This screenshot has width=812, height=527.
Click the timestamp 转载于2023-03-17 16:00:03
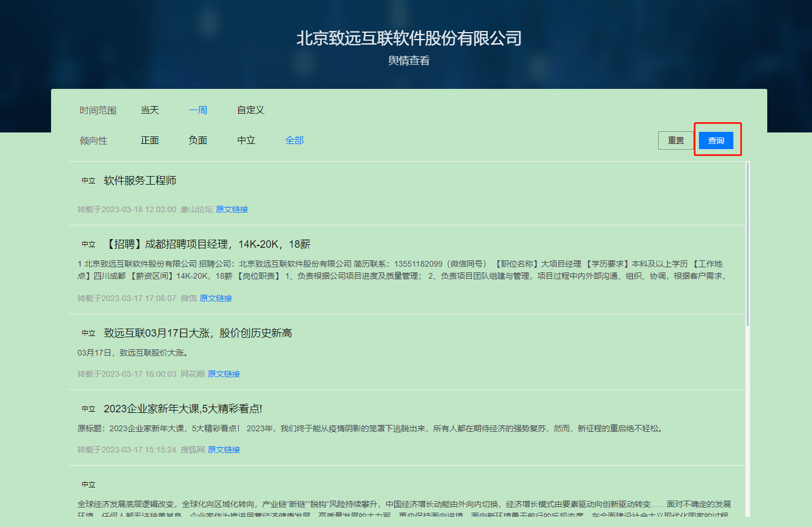point(127,374)
